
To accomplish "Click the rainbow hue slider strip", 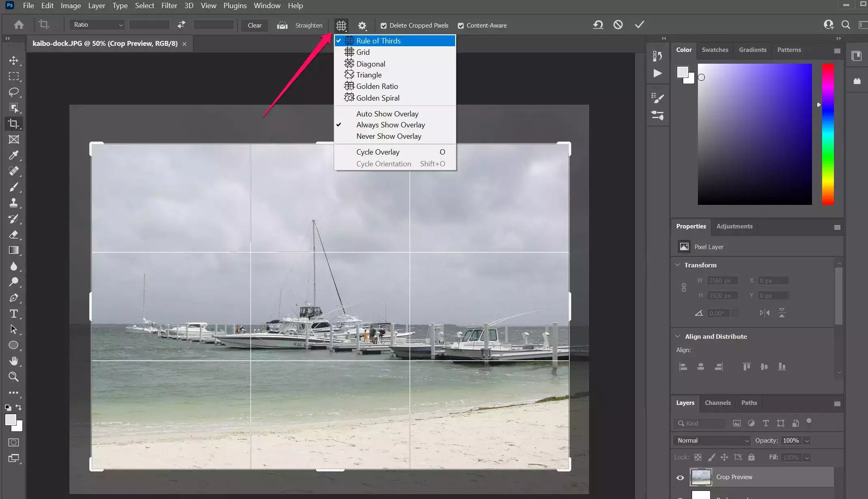I will point(828,134).
